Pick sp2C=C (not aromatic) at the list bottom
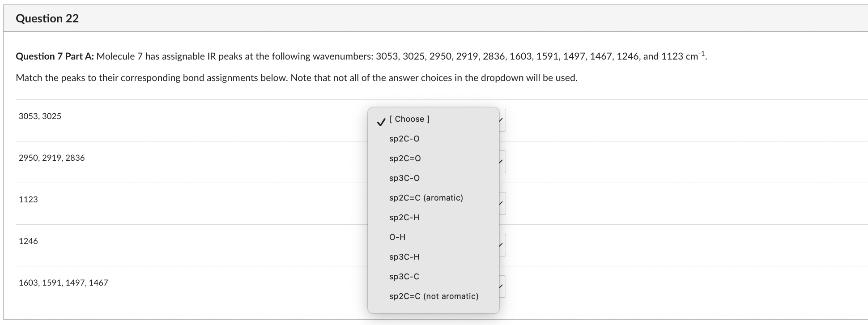The height and width of the screenshot is (325, 868). pyautogui.click(x=434, y=296)
